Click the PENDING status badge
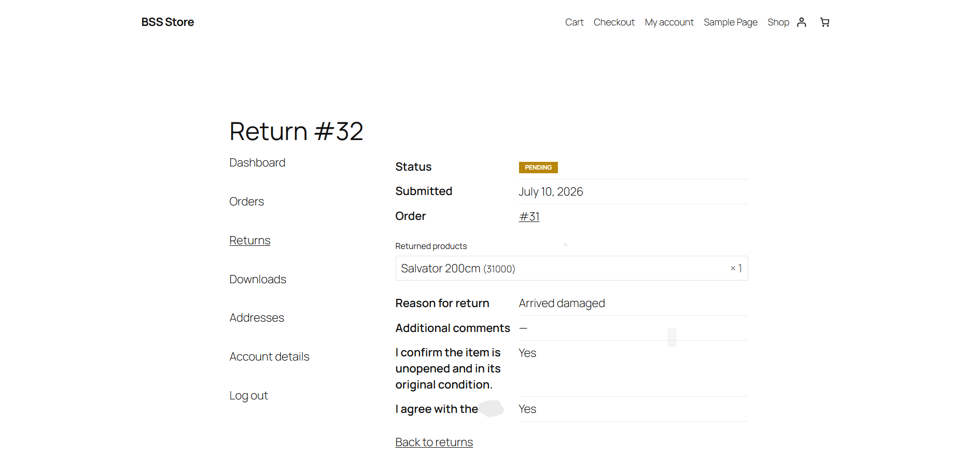The height and width of the screenshot is (471, 980). pos(538,168)
